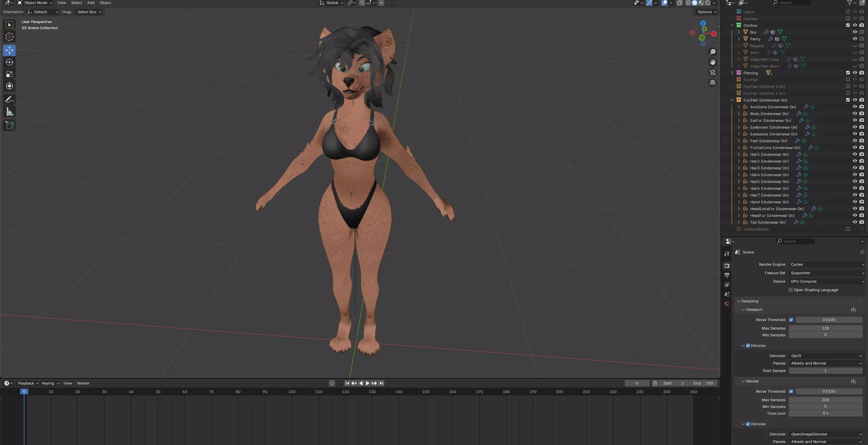Toggle the camera view icon
868x445 pixels.
713,72
